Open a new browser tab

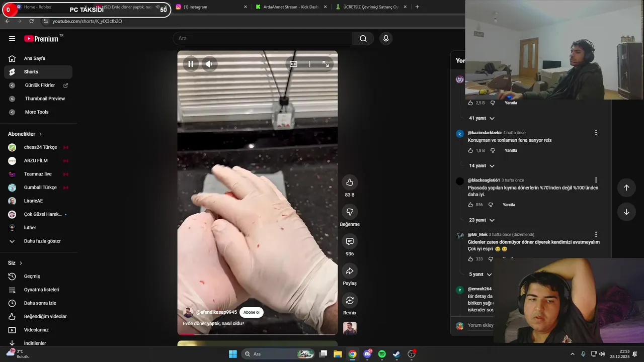point(417,7)
